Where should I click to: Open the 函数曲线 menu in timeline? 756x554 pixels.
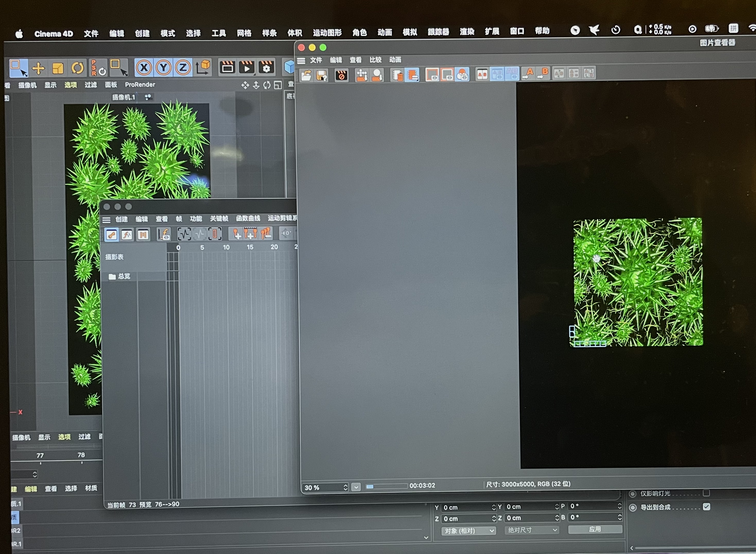pyautogui.click(x=248, y=219)
